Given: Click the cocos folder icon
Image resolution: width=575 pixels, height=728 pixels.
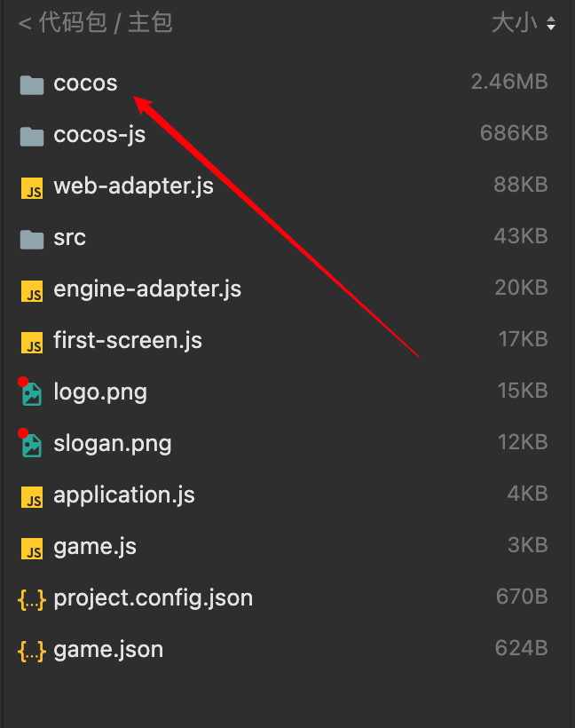Looking at the screenshot, I should pyautogui.click(x=32, y=84).
